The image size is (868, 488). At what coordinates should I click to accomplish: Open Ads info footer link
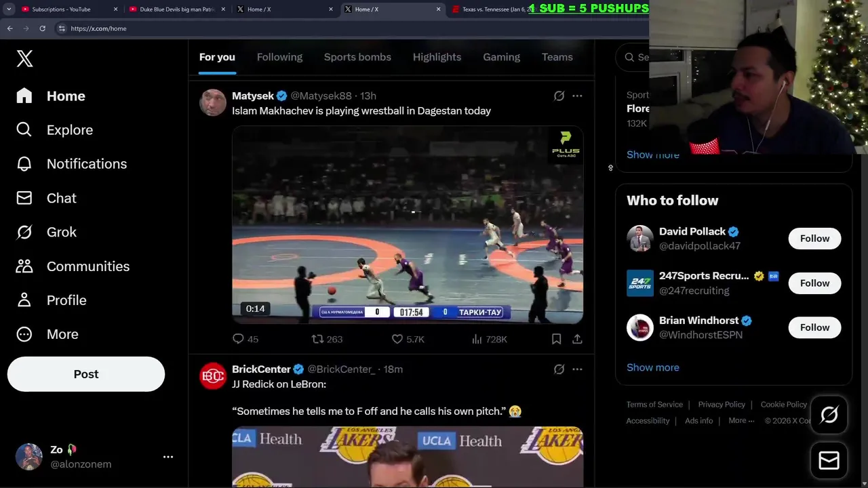[698, 421]
